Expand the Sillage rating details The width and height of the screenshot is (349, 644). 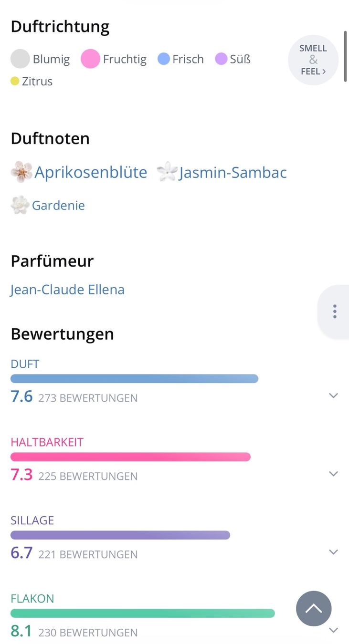pyautogui.click(x=334, y=552)
